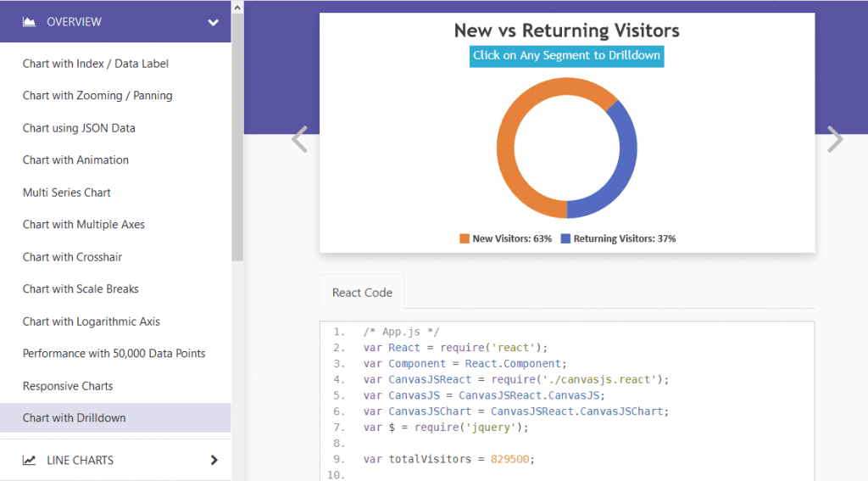Click the sidebar scrollbar thumb
The image size is (868, 481).
[x=237, y=137]
